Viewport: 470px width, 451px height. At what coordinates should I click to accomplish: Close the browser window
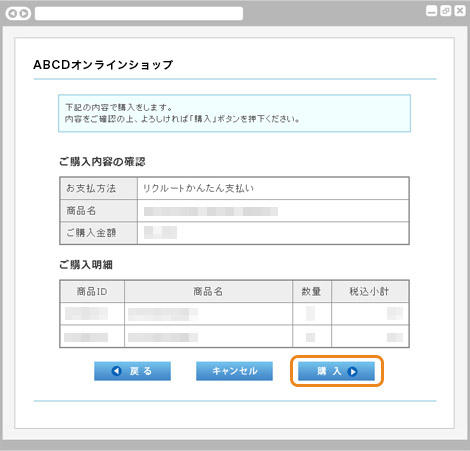pyautogui.click(x=460, y=11)
